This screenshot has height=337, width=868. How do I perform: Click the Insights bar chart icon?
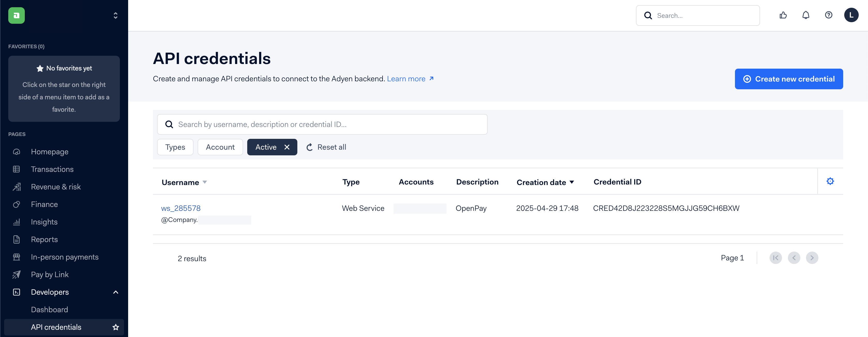17,222
